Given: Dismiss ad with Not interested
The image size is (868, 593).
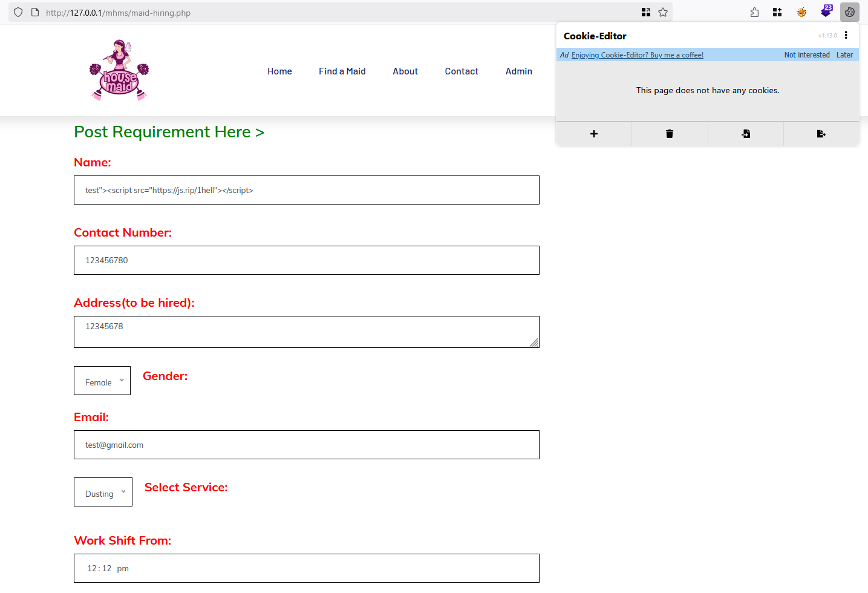Looking at the screenshot, I should coord(807,55).
